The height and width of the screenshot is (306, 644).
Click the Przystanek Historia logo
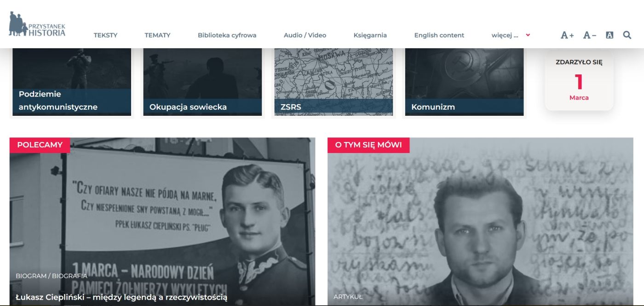[x=37, y=24]
